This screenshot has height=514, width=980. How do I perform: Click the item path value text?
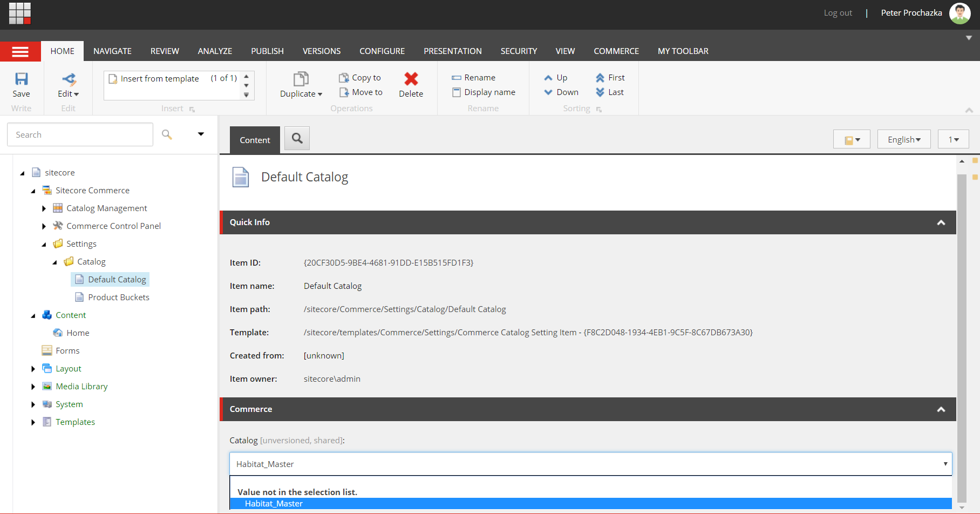point(405,309)
